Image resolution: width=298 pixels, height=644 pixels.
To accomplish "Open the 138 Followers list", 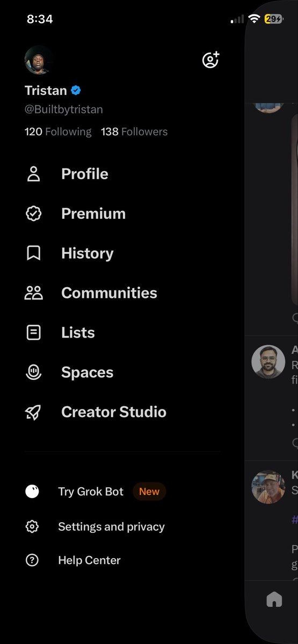I will (x=134, y=131).
